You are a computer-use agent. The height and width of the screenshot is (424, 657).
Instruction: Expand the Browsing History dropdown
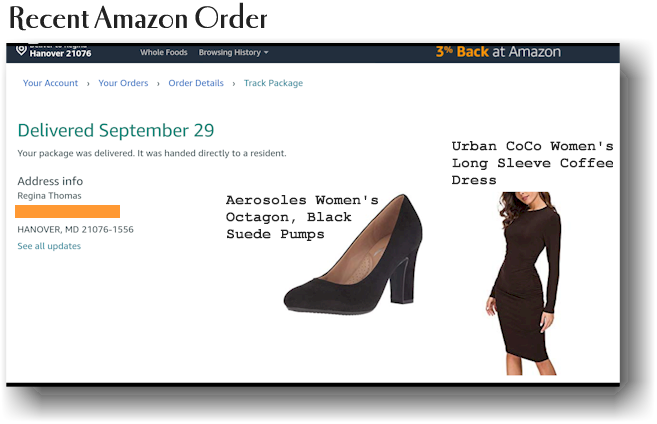pos(233,52)
